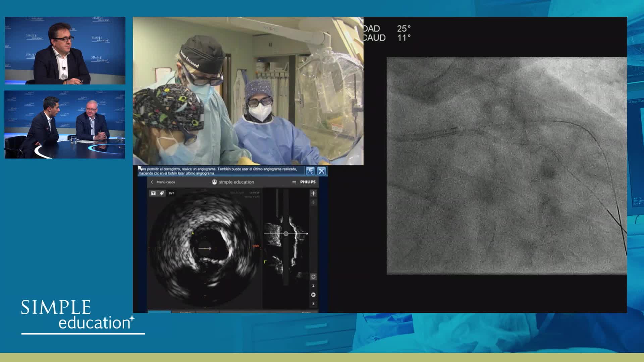This screenshot has height=362, width=644.
Task: Close the co-registration message bar
Action: pos(321,171)
